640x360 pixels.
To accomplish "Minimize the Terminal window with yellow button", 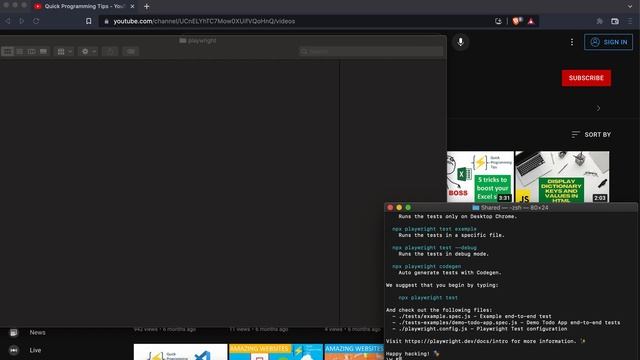I will pos(399,208).
